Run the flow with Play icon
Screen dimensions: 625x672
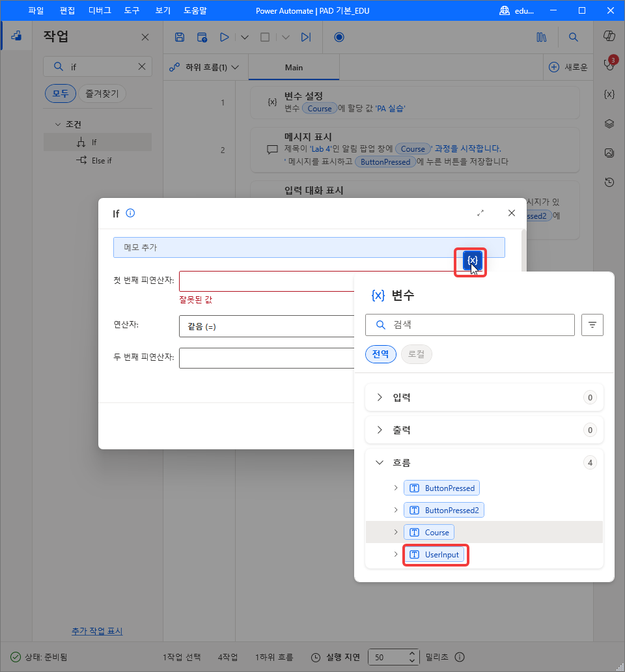tap(224, 37)
